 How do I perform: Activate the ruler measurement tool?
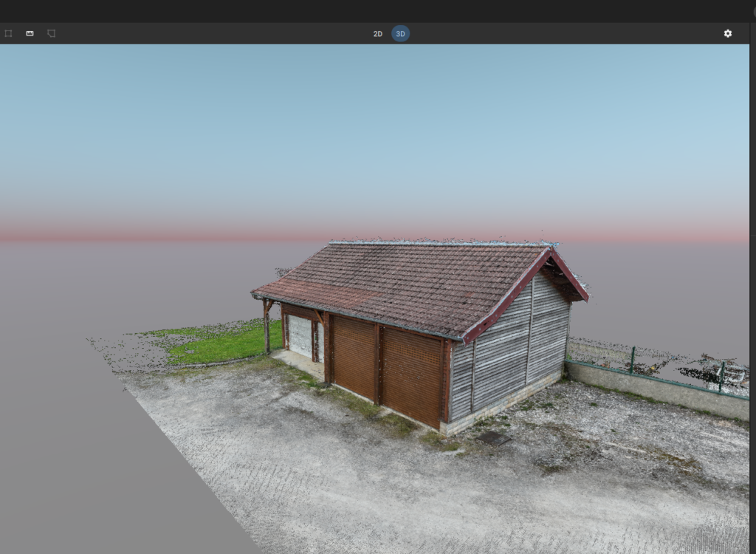click(30, 33)
